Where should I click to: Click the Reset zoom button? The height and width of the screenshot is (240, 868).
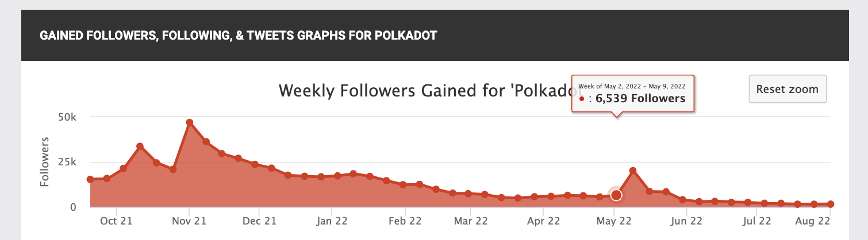788,89
